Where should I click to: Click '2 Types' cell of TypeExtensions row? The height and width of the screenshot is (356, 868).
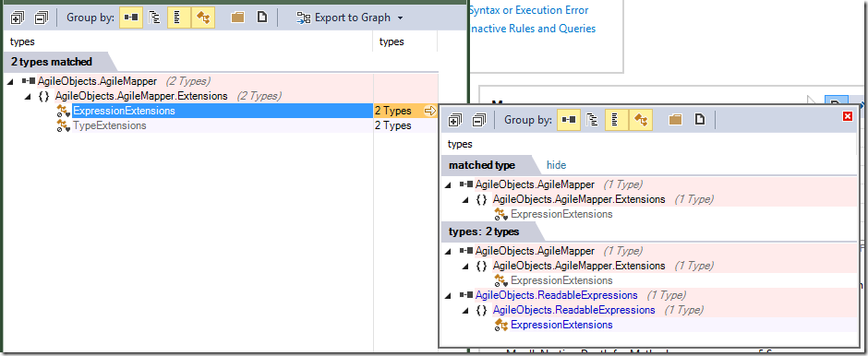(x=393, y=125)
